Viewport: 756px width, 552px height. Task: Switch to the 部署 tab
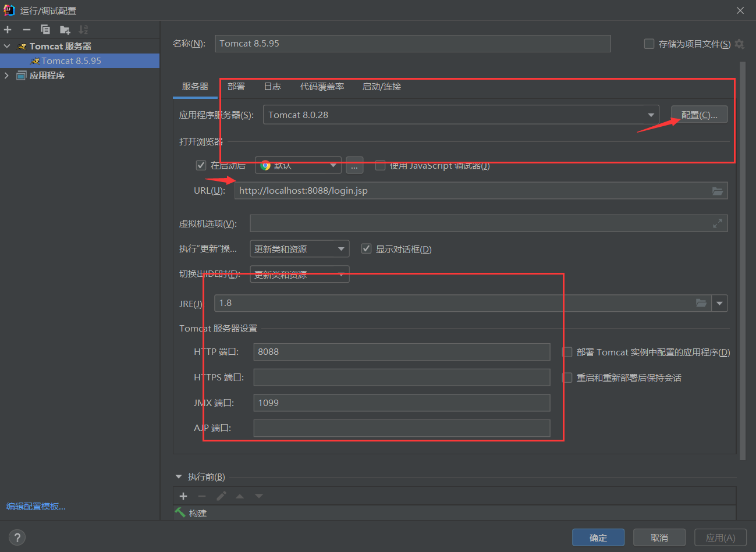(x=236, y=87)
